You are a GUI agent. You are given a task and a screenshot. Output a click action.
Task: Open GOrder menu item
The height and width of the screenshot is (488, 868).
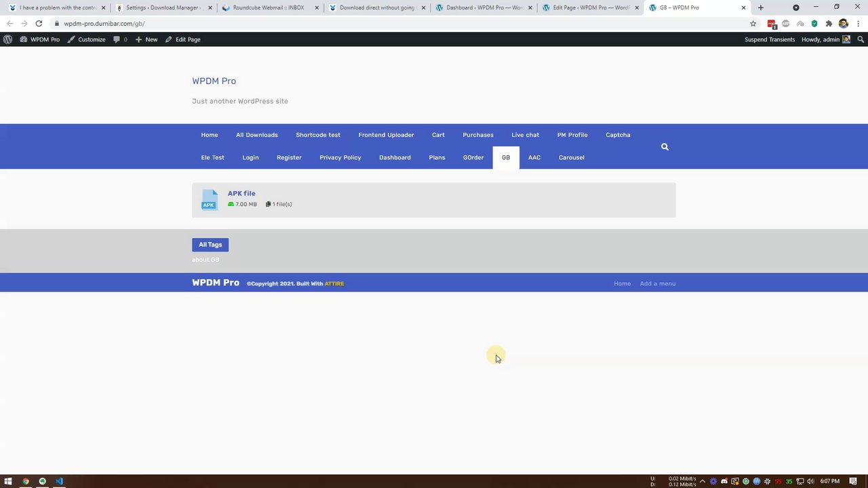[473, 157]
